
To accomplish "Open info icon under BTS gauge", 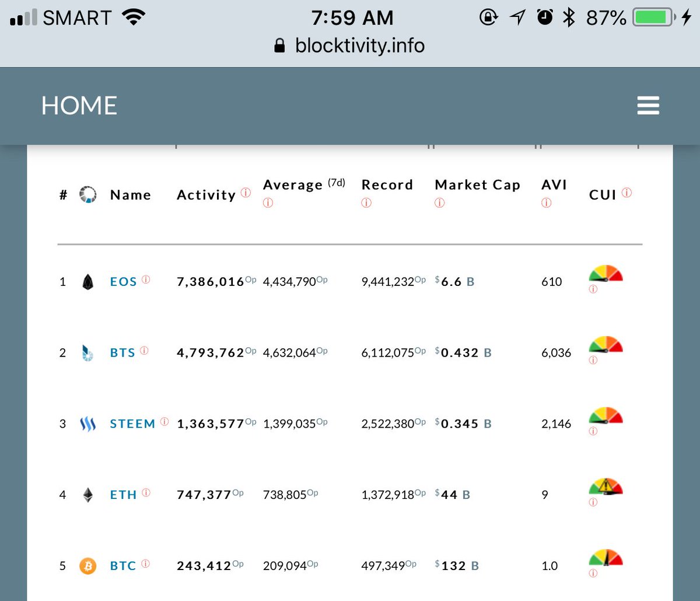I will [593, 360].
